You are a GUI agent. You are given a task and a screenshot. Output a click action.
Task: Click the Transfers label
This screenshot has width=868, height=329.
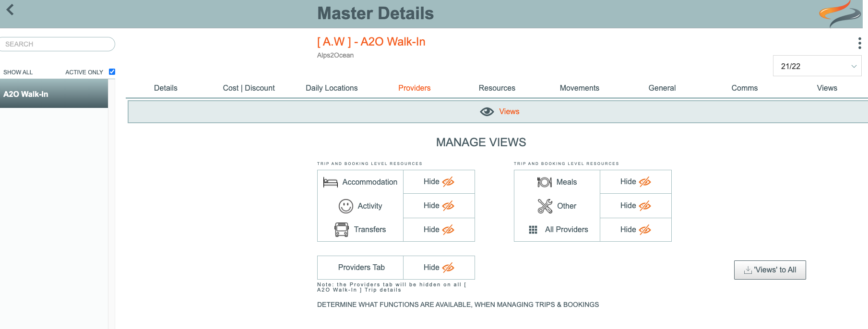tap(369, 230)
